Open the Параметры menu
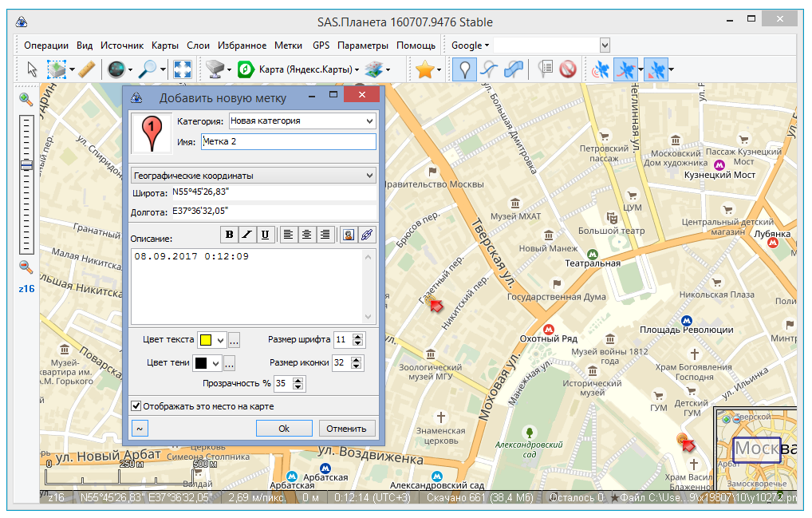The width and height of the screenshot is (812, 518). (362, 45)
